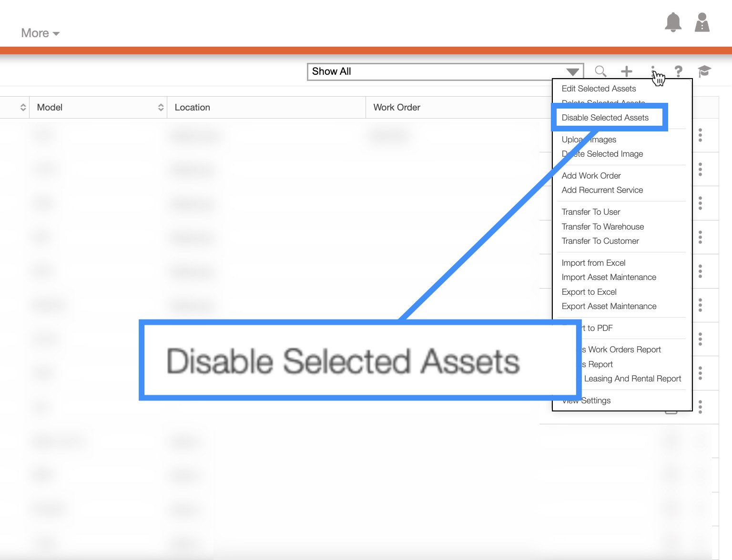Viewport: 732px width, 560px height.
Task: Open the notifications bell icon
Action: (673, 22)
